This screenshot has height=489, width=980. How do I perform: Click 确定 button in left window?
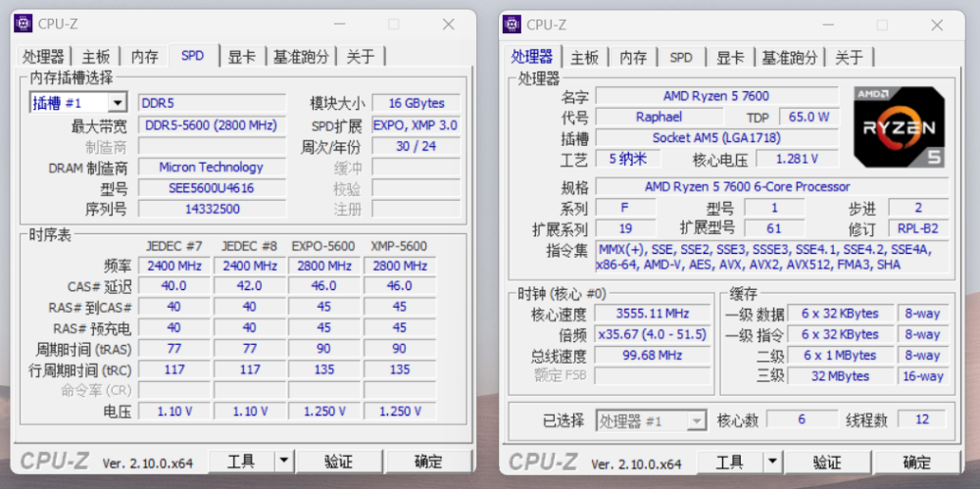tap(428, 462)
